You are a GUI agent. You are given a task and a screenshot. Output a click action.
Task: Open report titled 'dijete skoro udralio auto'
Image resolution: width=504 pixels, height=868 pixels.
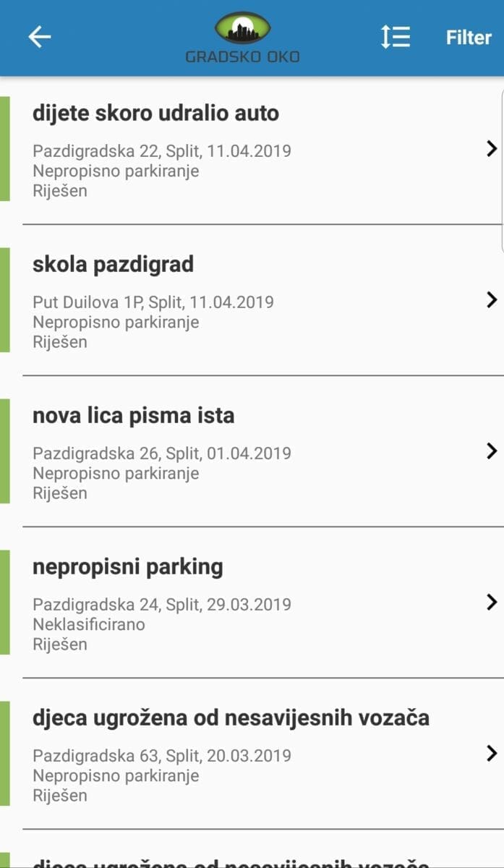155,114
